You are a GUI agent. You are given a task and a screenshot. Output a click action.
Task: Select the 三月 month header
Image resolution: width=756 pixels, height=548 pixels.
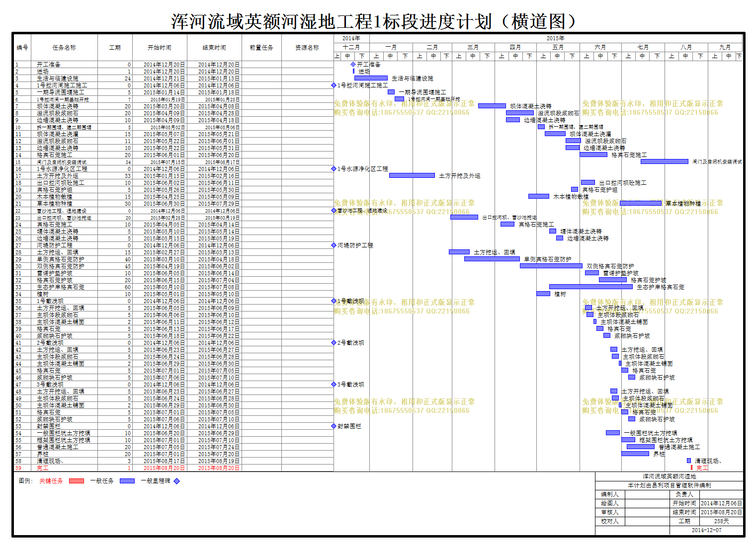coord(473,47)
